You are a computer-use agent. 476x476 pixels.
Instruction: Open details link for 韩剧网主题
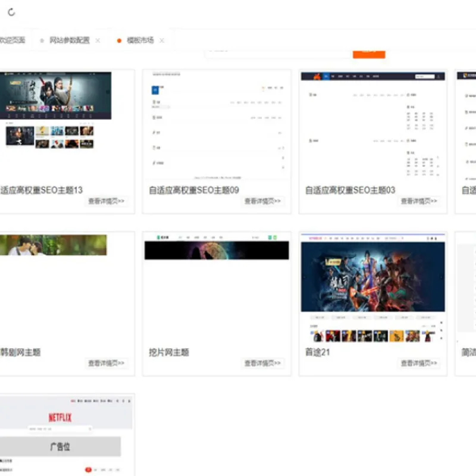pos(107,363)
